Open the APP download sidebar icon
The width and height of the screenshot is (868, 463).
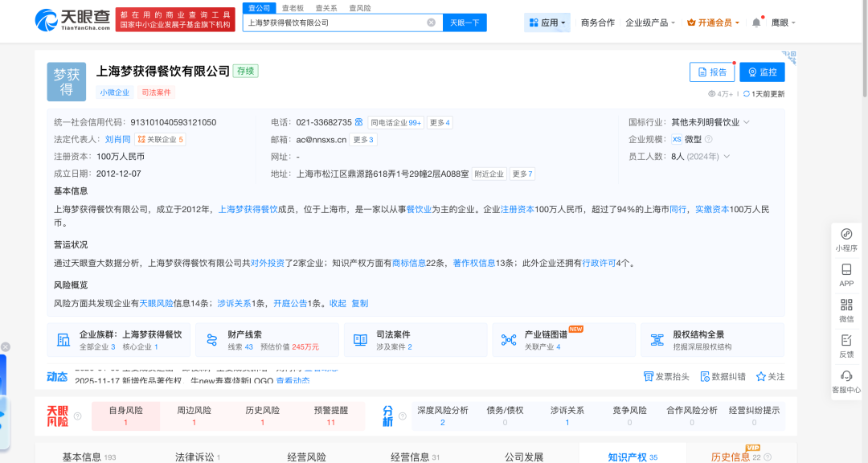point(846,274)
